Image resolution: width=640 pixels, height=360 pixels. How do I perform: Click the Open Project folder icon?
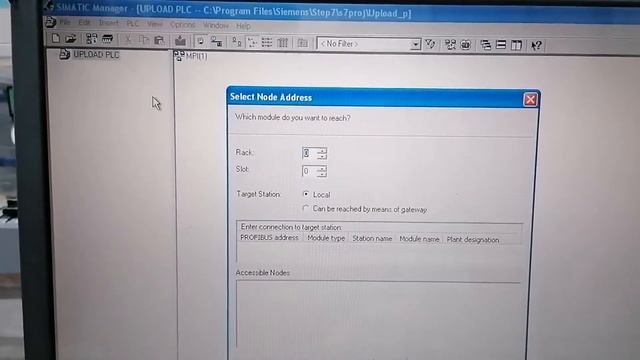71,39
